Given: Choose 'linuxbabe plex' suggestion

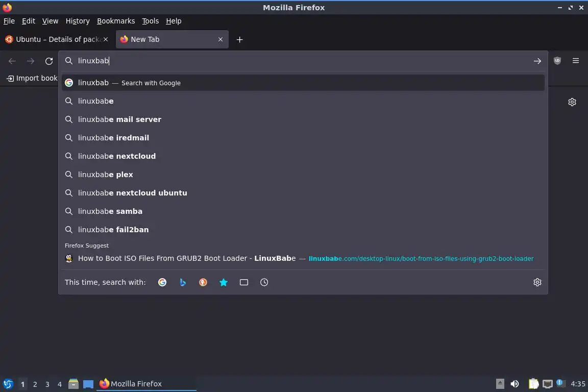Looking at the screenshot, I should coord(303,175).
